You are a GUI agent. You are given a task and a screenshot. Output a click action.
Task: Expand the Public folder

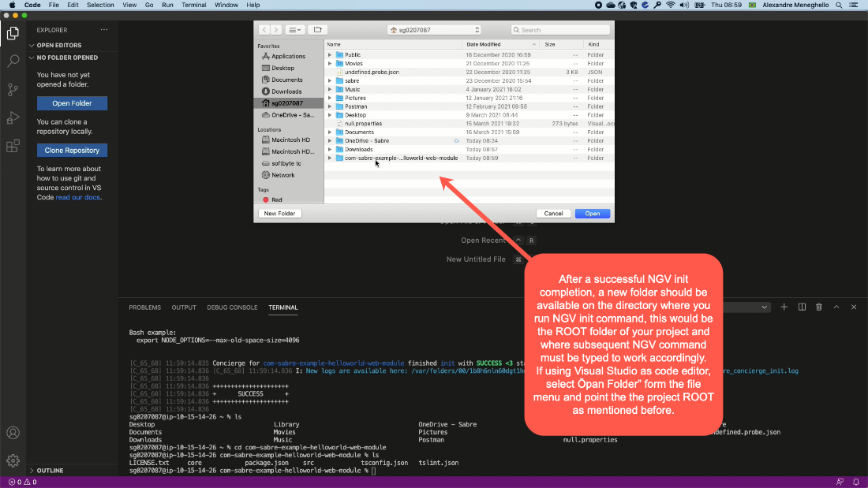point(330,54)
